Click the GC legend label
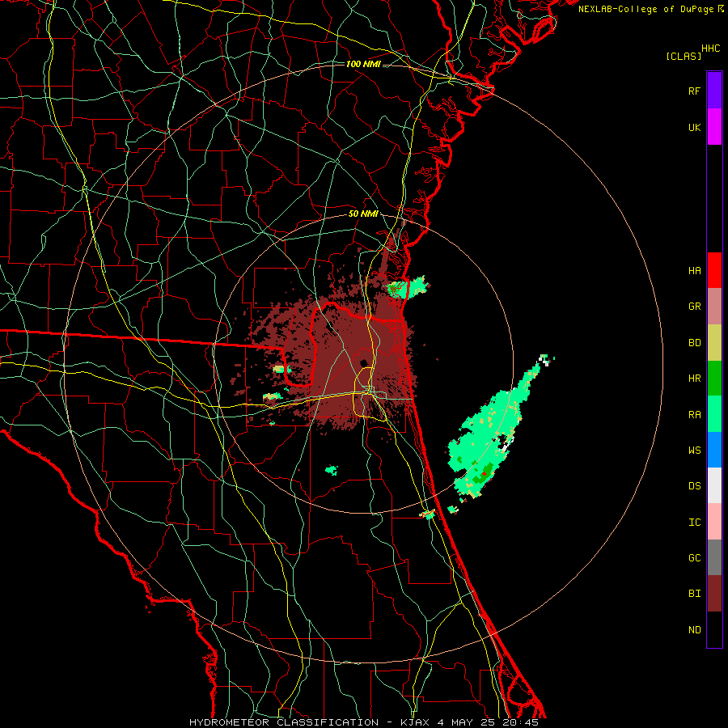Screen dimensions: 728x728 pos(694,557)
